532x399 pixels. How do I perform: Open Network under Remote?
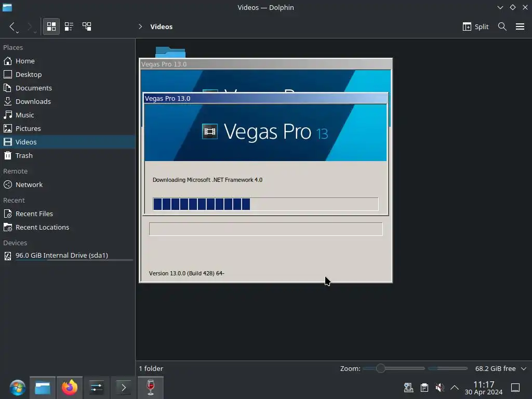pyautogui.click(x=68, y=184)
